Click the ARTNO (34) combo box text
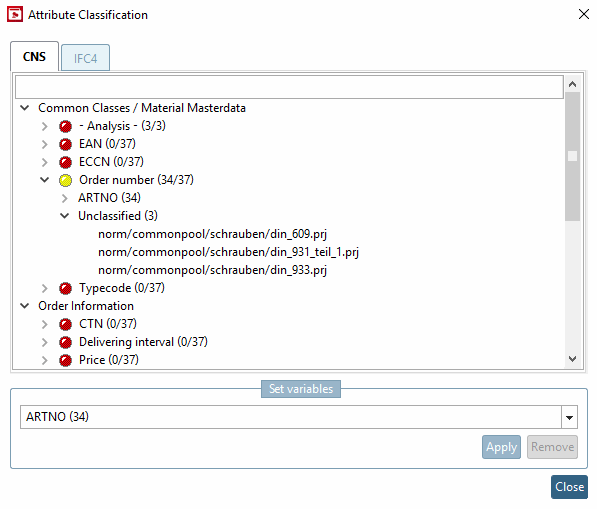Screen dimensions: 597x509 tap(57, 417)
